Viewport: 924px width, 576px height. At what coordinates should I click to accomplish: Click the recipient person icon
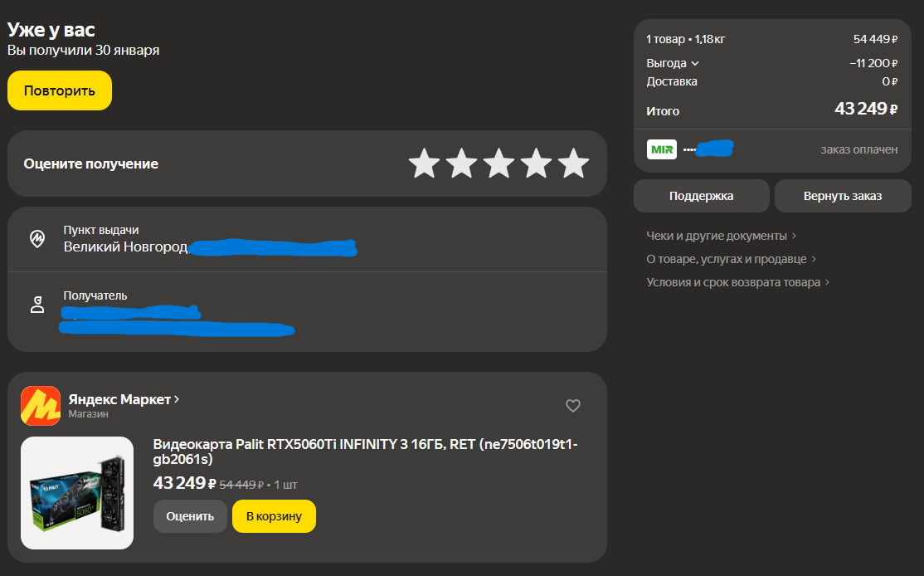pyautogui.click(x=37, y=305)
